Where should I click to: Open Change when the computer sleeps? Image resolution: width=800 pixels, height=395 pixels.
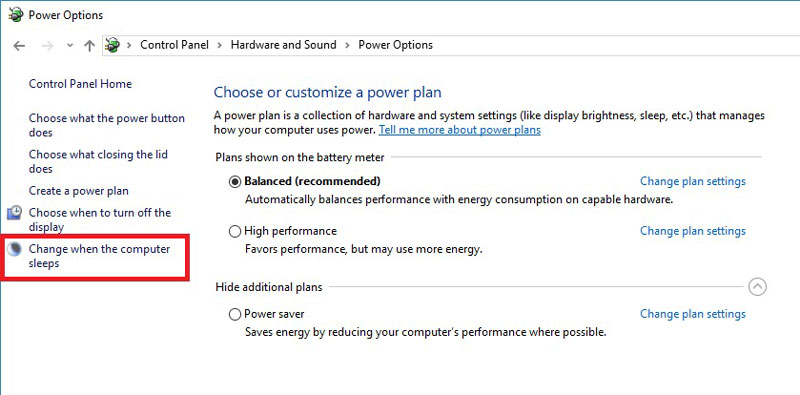(x=99, y=256)
